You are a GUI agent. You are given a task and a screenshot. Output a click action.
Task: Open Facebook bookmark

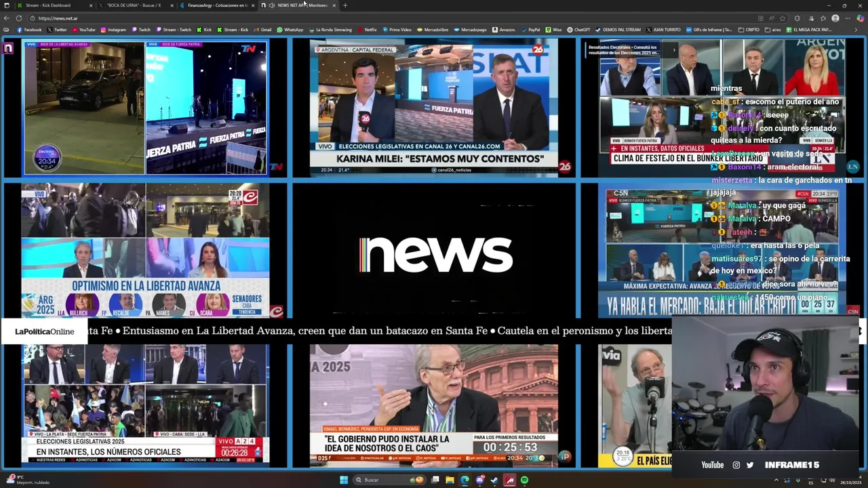28,30
